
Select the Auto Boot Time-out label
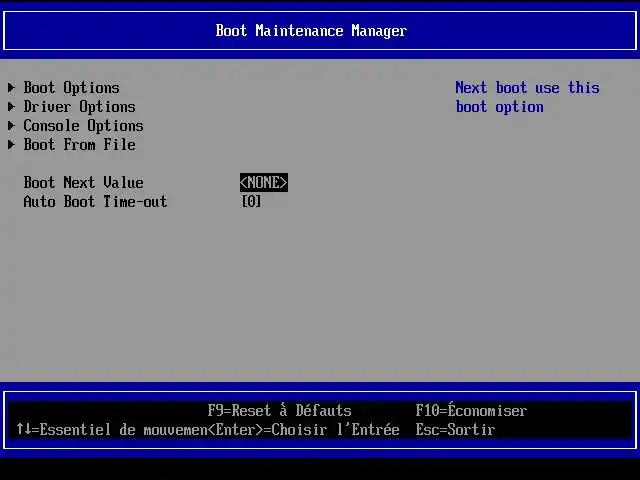pyautogui.click(x=95, y=201)
